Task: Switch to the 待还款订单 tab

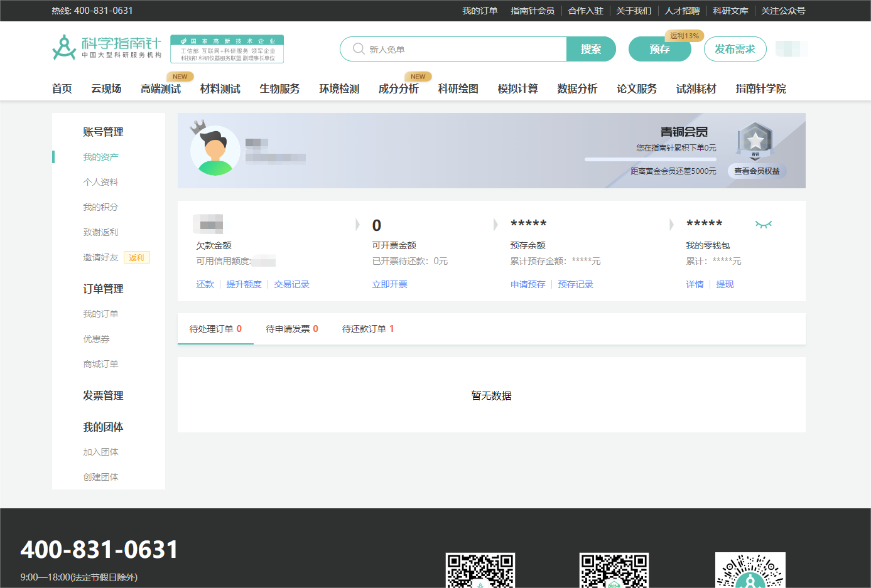Action: pos(368,328)
